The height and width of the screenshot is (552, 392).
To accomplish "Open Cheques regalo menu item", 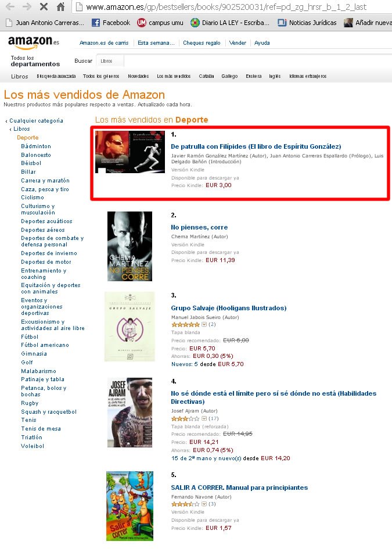I will coord(202,42).
